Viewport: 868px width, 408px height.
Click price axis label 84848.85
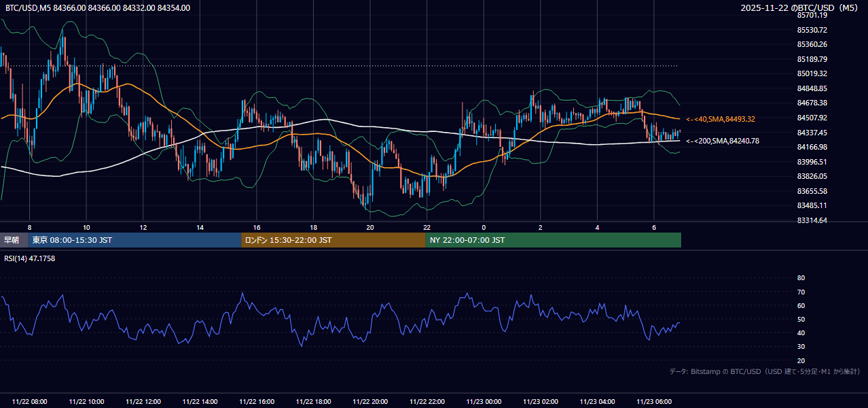click(x=812, y=88)
